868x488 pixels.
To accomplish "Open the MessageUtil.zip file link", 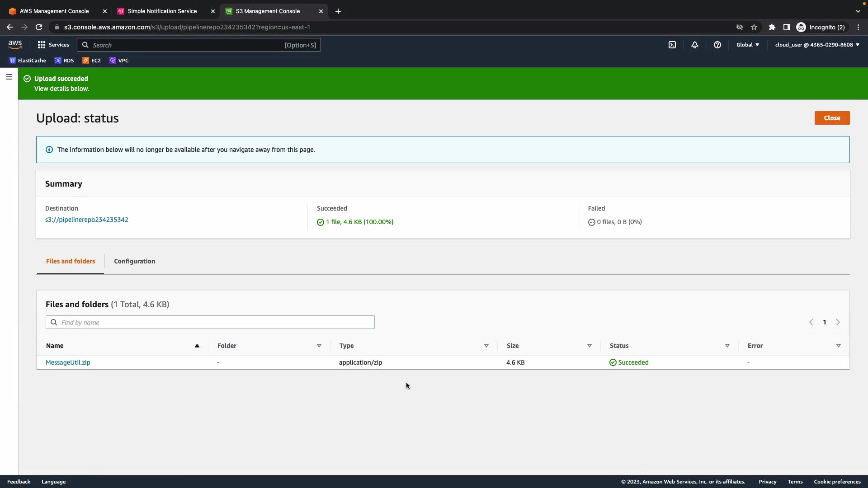I will 68,362.
